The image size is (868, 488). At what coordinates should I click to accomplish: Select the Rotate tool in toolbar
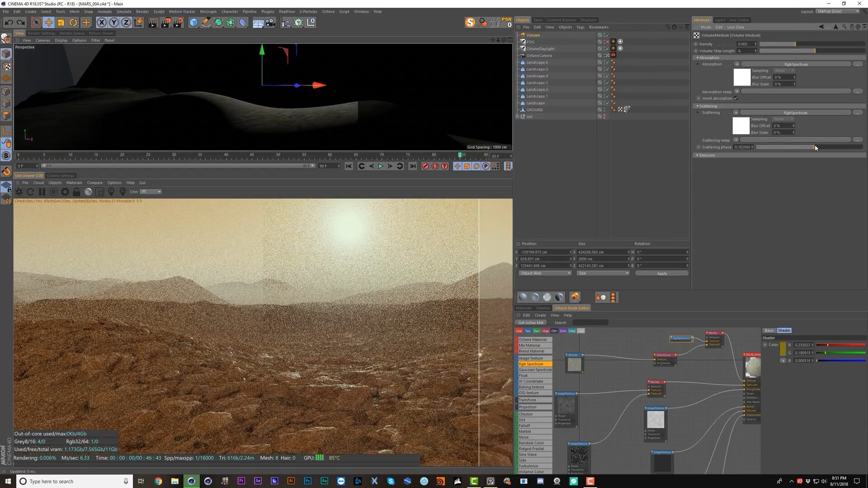(x=73, y=22)
